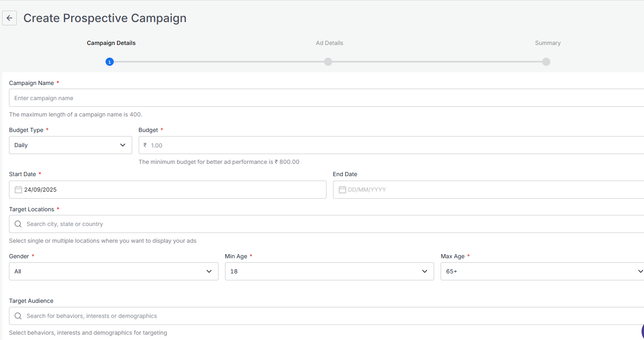Click step 1 circle on progress bar
644x340 pixels.
[x=109, y=62]
